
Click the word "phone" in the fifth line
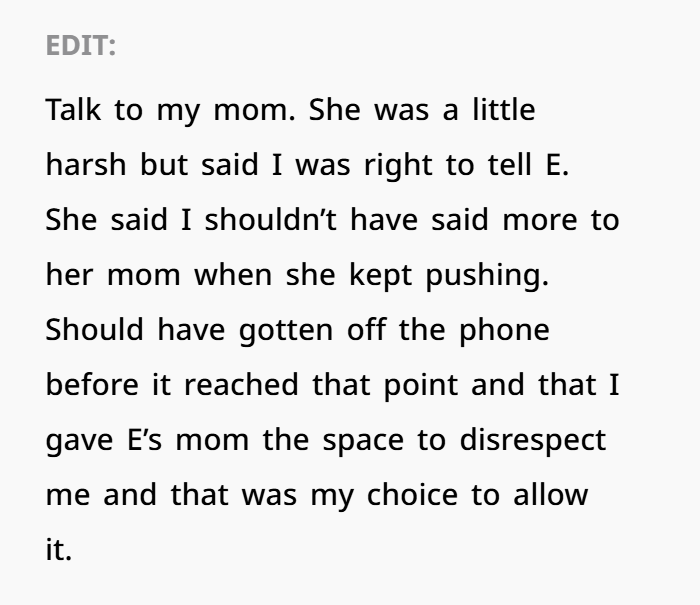(504, 330)
